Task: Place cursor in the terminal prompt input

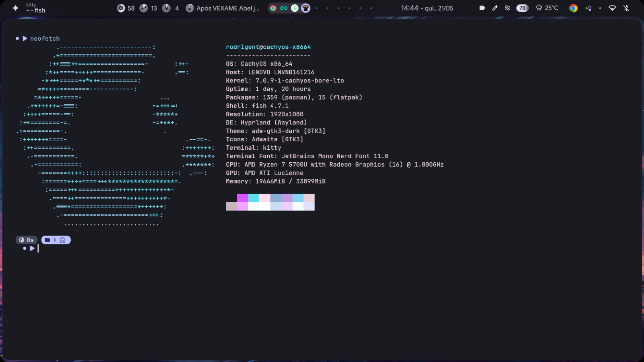Action: [x=38, y=248]
